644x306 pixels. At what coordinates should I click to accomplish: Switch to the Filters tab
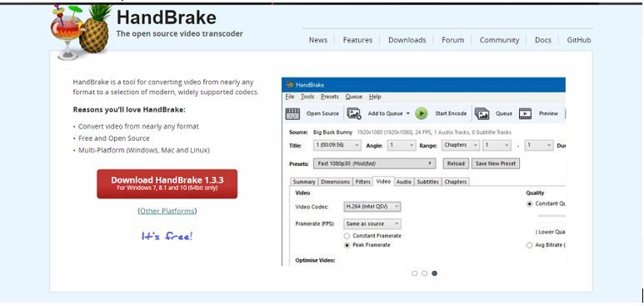362,182
